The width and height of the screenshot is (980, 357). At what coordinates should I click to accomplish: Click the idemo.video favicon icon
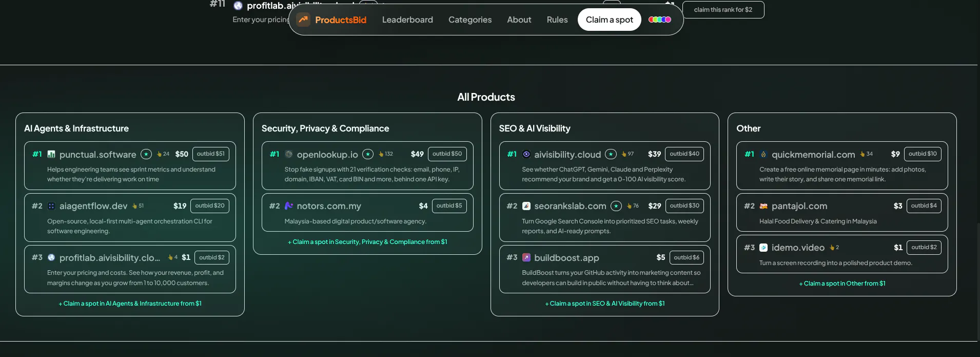coord(763,248)
